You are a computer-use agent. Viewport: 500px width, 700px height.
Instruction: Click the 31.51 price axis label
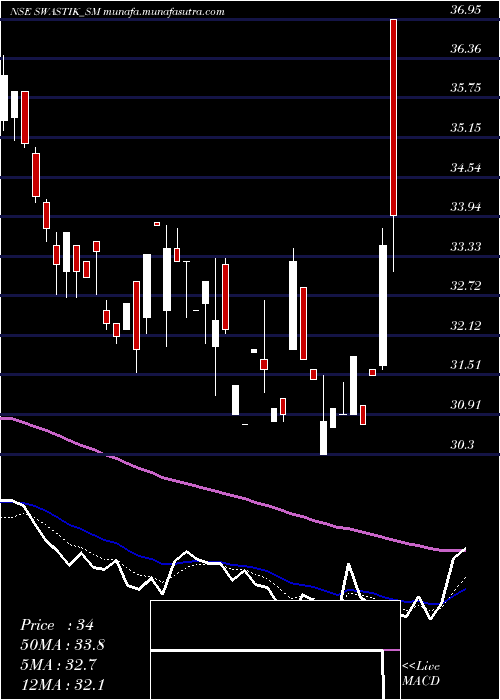pyautogui.click(x=466, y=365)
